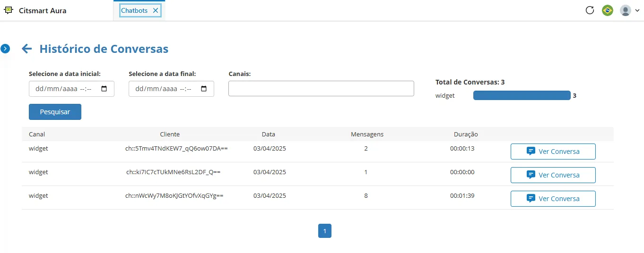Click the final date input field
This screenshot has height=253, width=644.
pos(171,89)
